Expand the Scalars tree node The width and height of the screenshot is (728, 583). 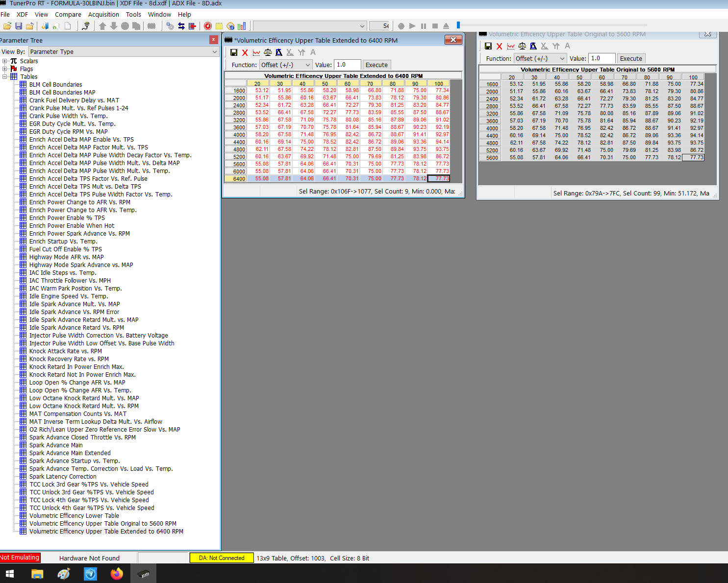click(x=5, y=61)
